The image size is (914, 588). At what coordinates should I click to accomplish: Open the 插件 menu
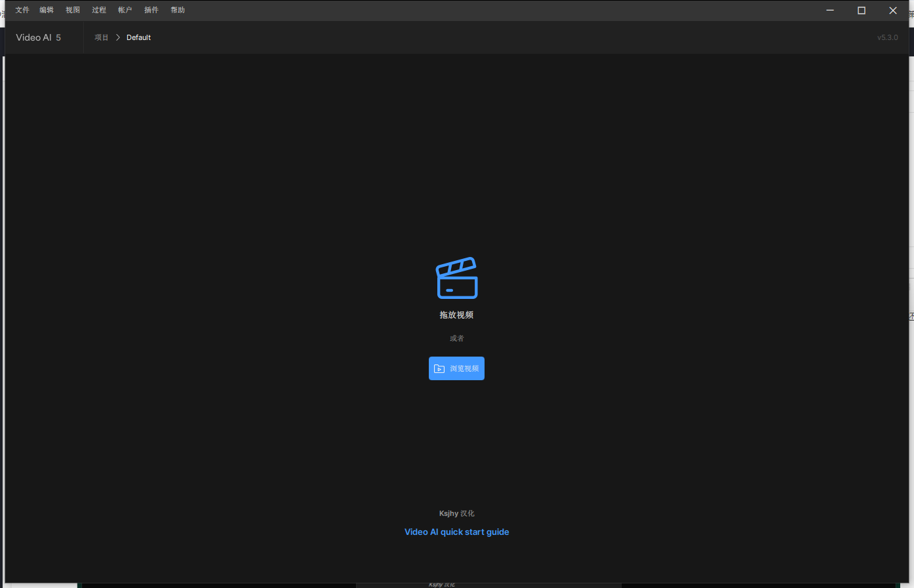[151, 10]
